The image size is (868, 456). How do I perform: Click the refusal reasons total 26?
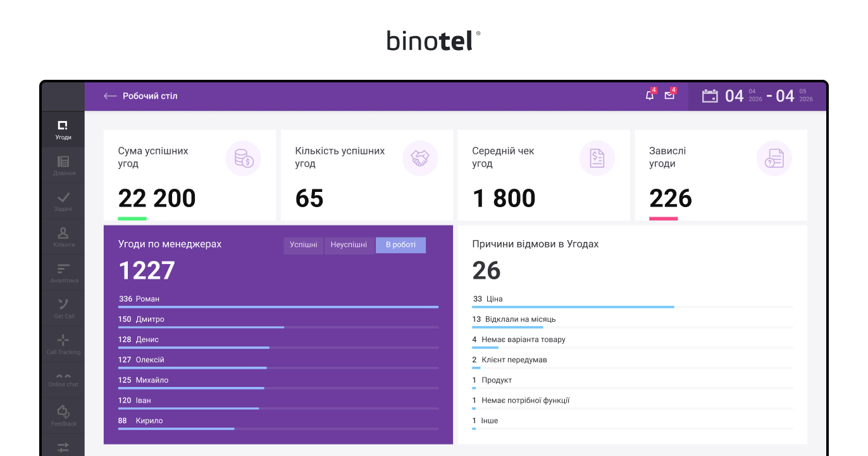(487, 270)
